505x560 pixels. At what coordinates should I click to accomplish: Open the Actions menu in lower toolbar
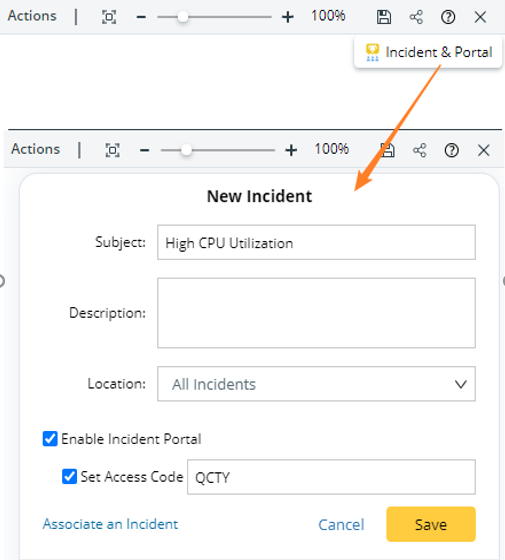(x=36, y=149)
